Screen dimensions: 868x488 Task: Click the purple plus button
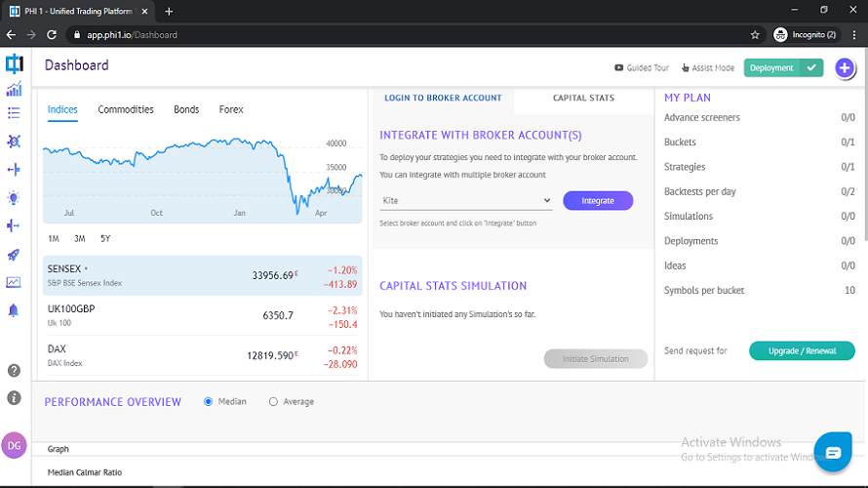(x=845, y=68)
